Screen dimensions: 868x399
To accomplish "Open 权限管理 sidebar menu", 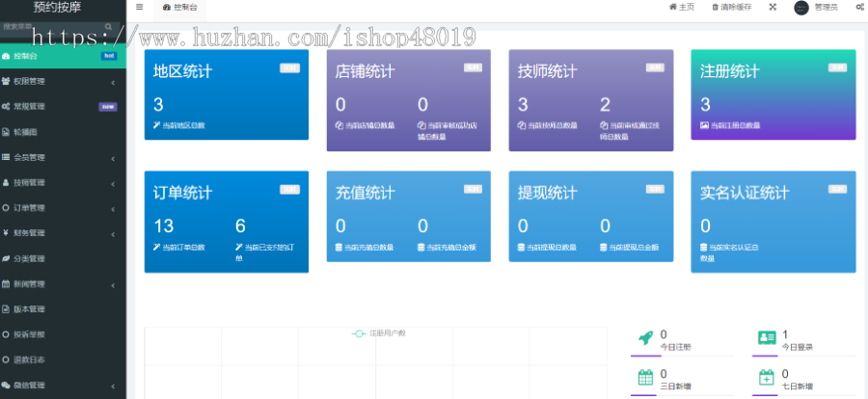I will pyautogui.click(x=63, y=81).
